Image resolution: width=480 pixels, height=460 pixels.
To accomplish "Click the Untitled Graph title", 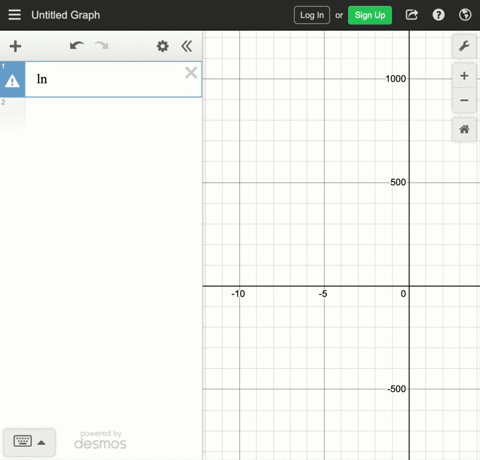I will pos(66,15).
